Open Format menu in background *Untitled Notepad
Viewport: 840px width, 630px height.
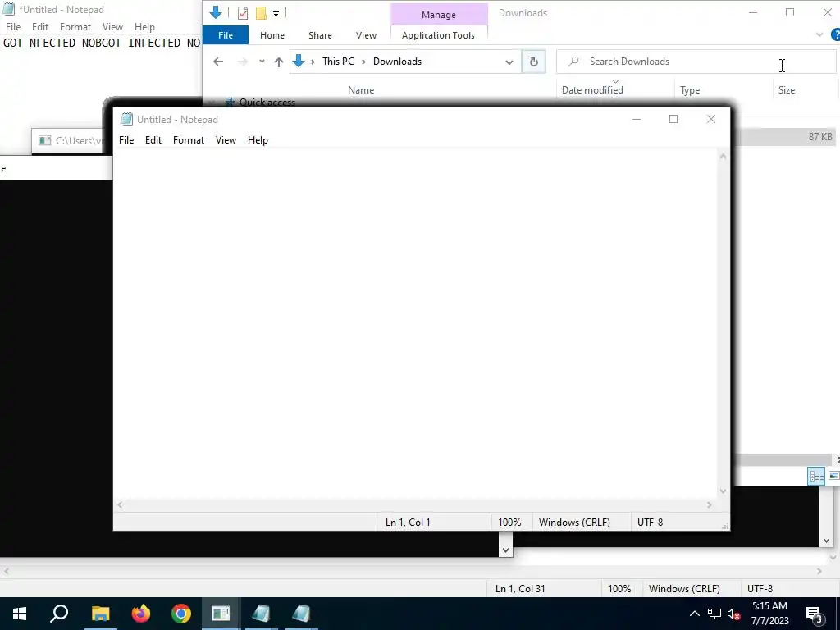click(75, 27)
